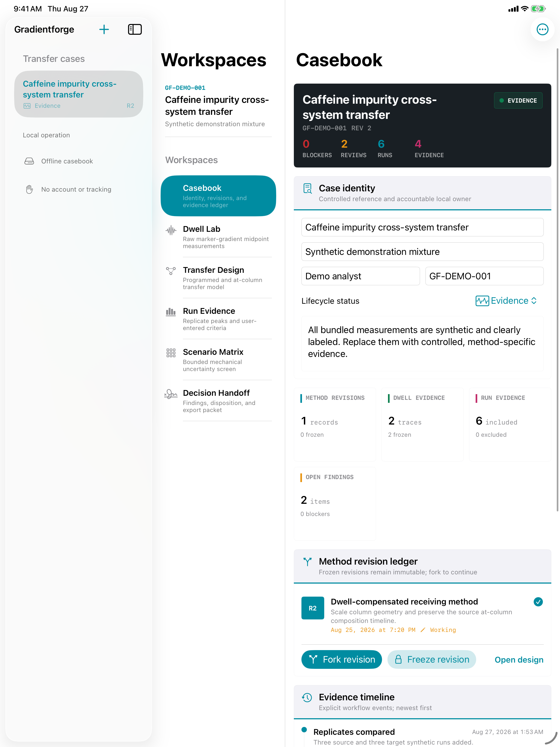Open the Transfer Design workspace
This screenshot has width=560, height=747.
click(218, 278)
